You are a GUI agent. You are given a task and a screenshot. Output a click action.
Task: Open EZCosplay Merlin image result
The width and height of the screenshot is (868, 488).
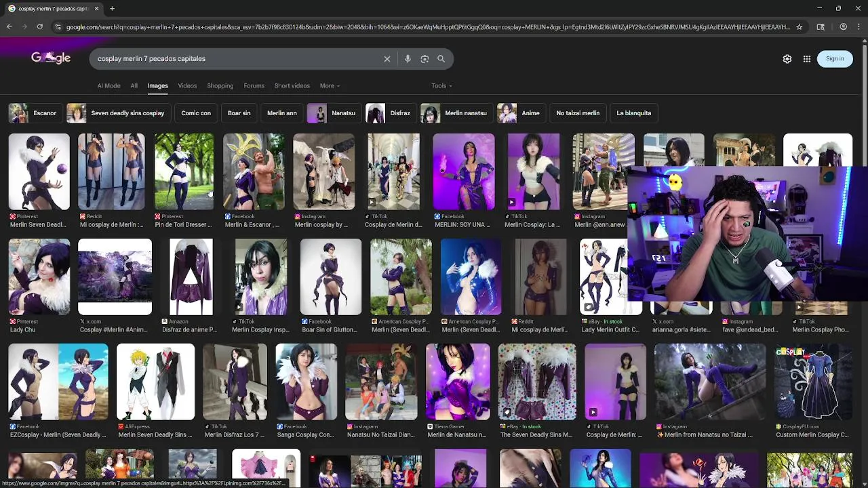pos(58,382)
